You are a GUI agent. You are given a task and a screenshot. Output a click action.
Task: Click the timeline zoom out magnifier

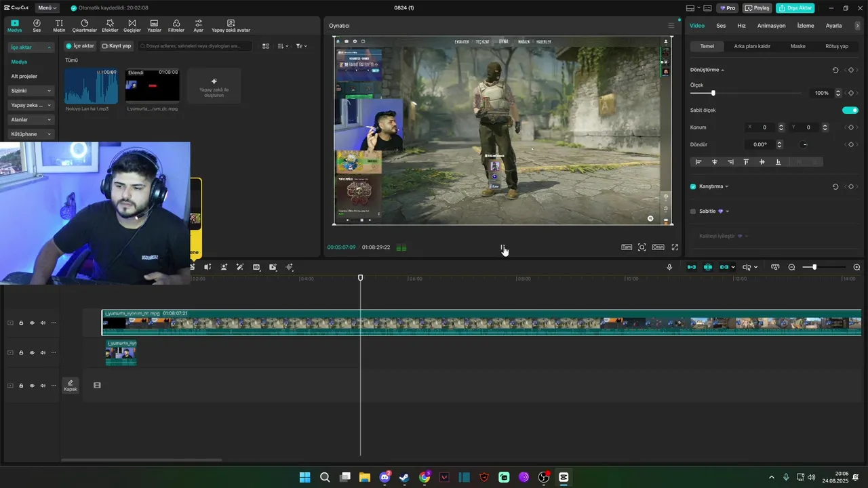[x=791, y=267]
